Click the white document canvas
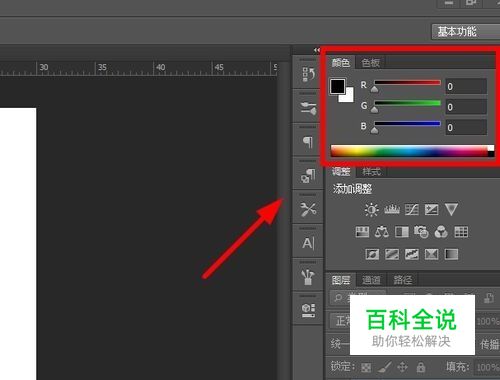 (18, 243)
